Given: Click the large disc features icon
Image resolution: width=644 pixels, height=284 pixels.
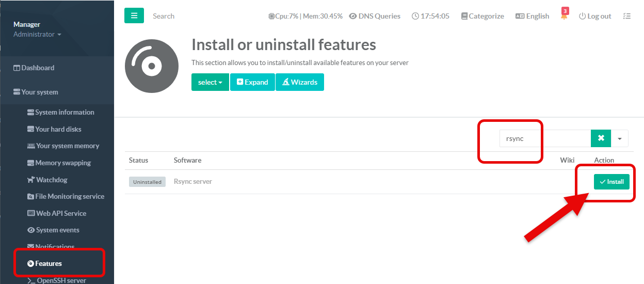Looking at the screenshot, I should coord(151,66).
